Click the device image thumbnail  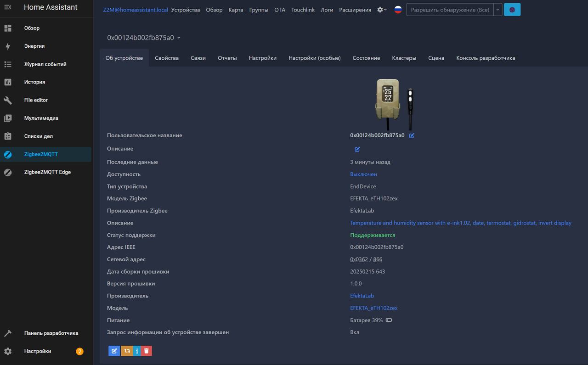point(395,105)
